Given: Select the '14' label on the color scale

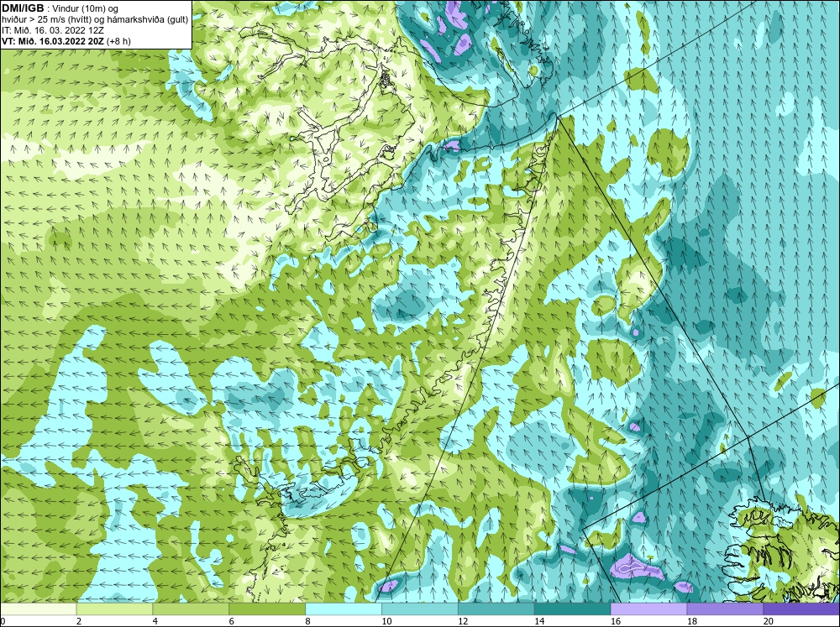Looking at the screenshot, I should tap(539, 621).
